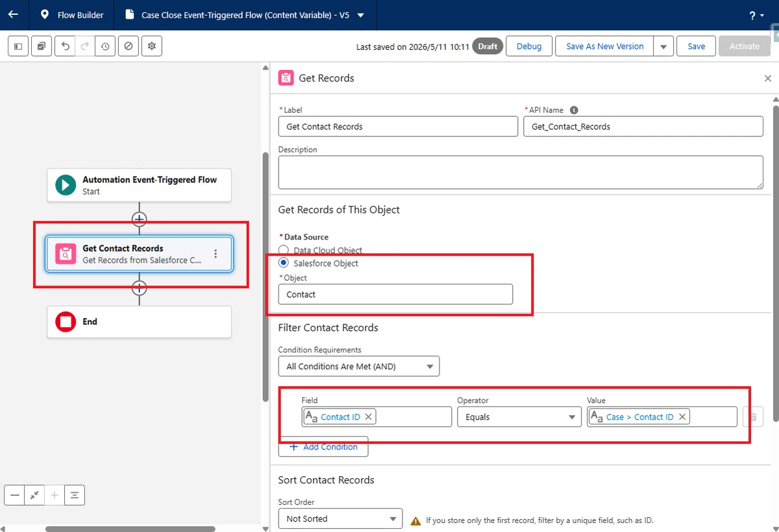Screen dimensions: 779x532
Task: Clear the Case > Contact ID value
Action: pos(682,417)
